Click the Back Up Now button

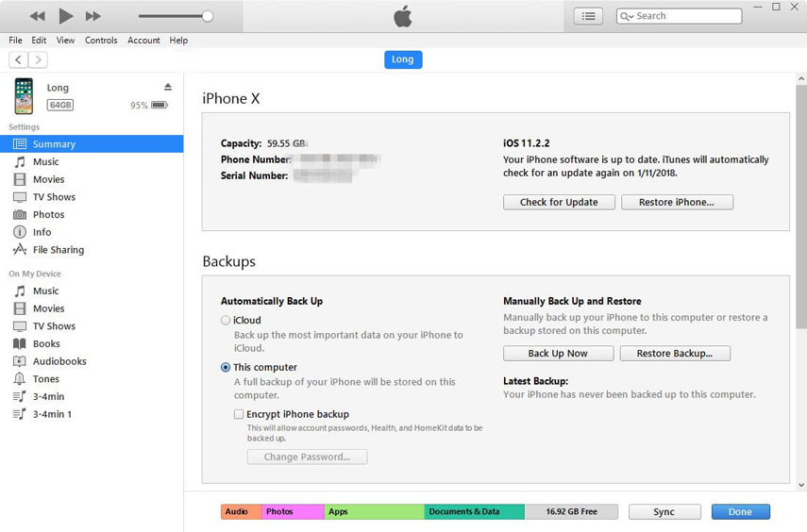tap(558, 354)
